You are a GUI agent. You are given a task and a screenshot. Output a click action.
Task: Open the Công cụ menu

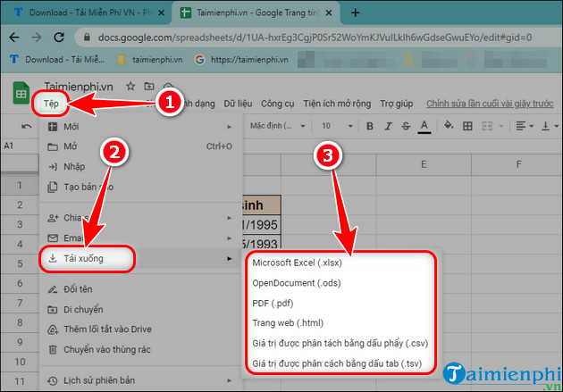coord(278,104)
